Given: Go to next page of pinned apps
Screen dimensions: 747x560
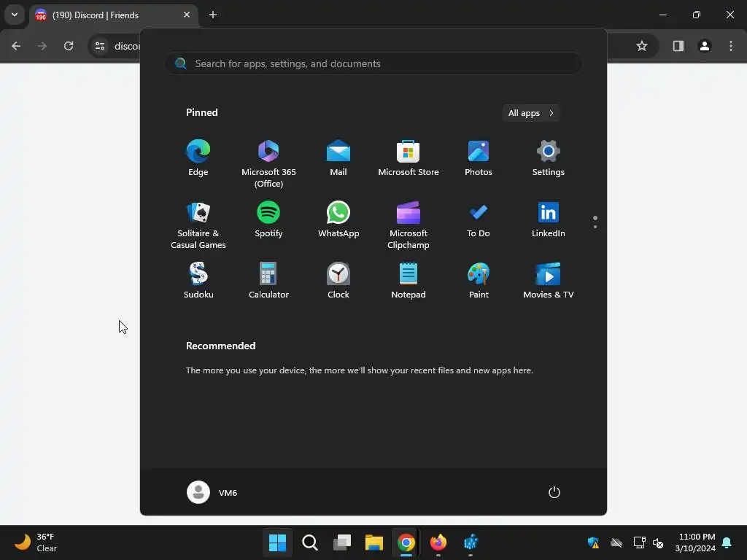Looking at the screenshot, I should tap(595, 227).
